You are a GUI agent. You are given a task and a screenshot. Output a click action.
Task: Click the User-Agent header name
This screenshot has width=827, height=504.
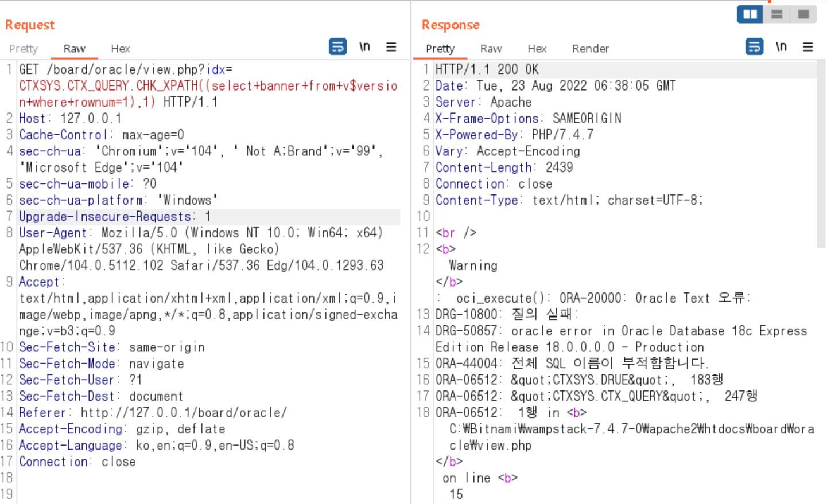[53, 233]
